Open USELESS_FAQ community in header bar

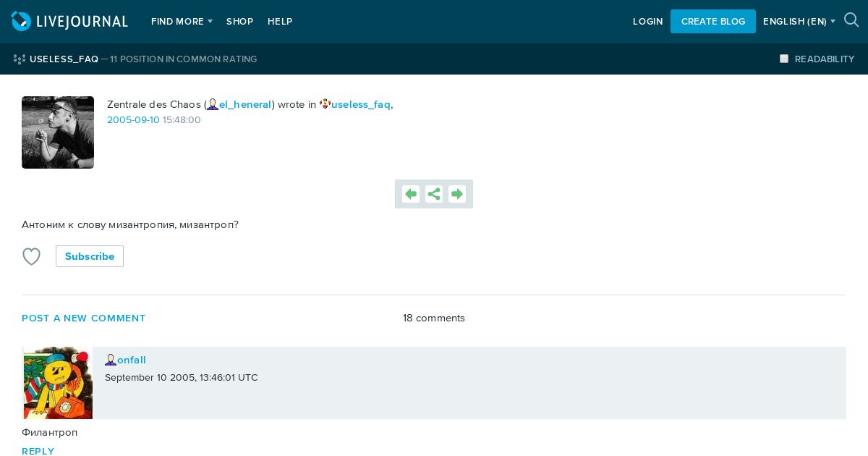(x=64, y=59)
